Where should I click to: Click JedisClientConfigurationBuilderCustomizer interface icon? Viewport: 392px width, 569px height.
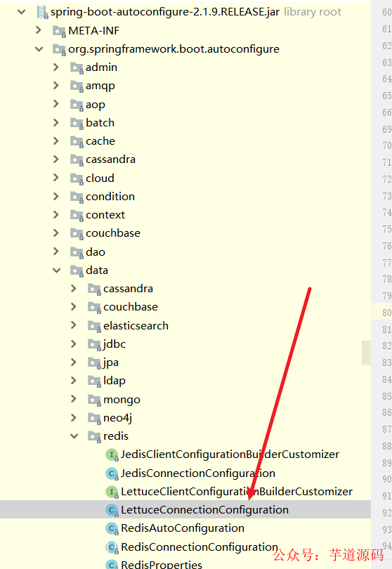pyautogui.click(x=112, y=455)
